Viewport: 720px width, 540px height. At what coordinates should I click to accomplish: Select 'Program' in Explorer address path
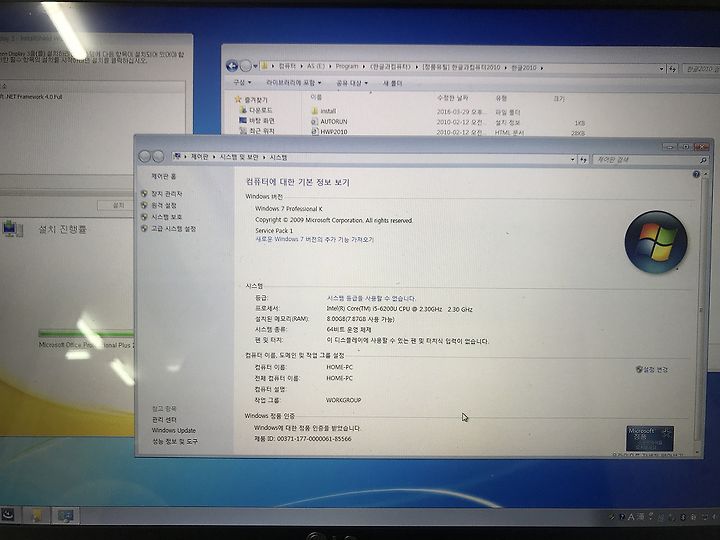tap(347, 67)
